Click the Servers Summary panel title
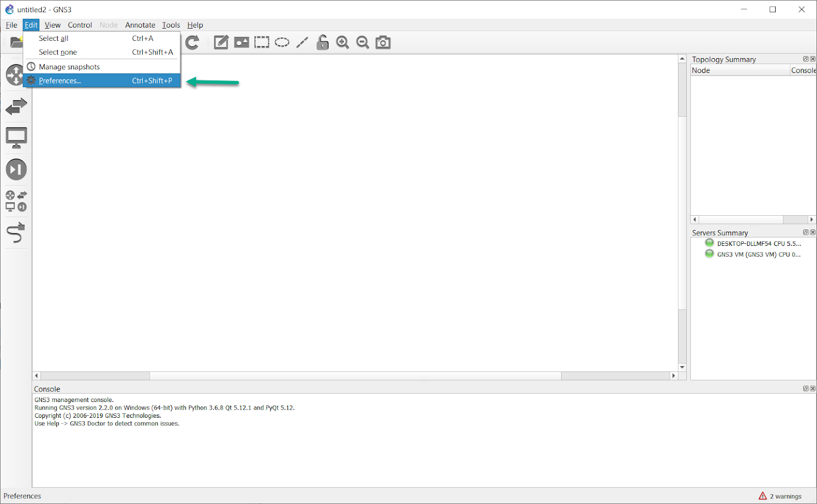Image resolution: width=817 pixels, height=504 pixels. [720, 233]
